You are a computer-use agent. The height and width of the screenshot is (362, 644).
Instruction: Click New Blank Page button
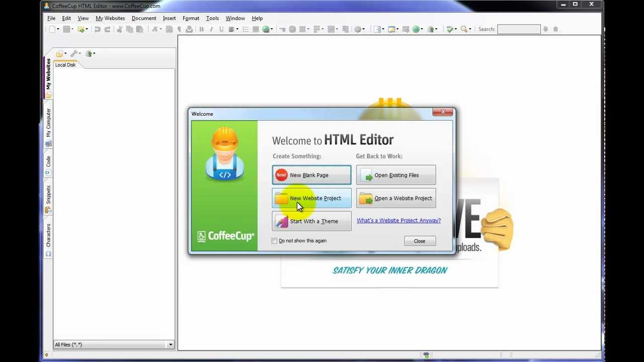pos(312,175)
